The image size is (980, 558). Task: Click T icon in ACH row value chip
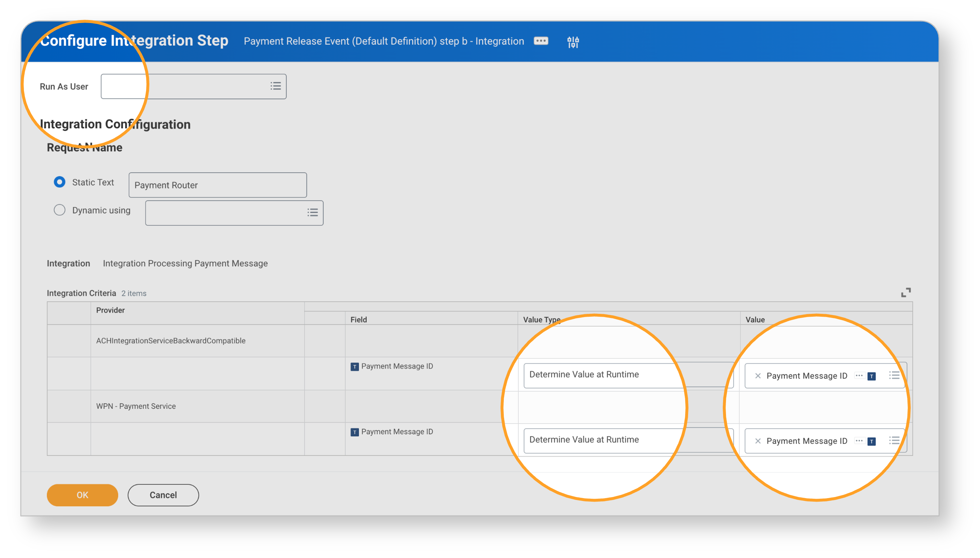(x=871, y=376)
